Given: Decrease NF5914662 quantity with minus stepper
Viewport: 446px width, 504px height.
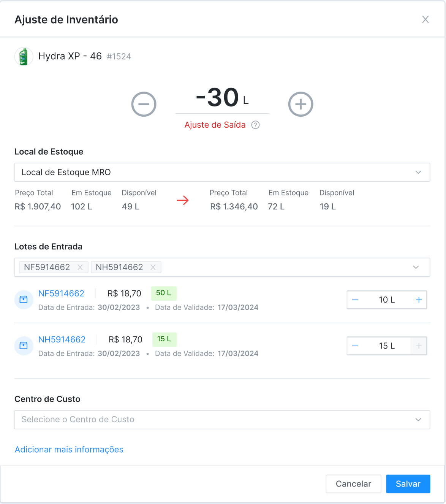Looking at the screenshot, I should pyautogui.click(x=355, y=300).
